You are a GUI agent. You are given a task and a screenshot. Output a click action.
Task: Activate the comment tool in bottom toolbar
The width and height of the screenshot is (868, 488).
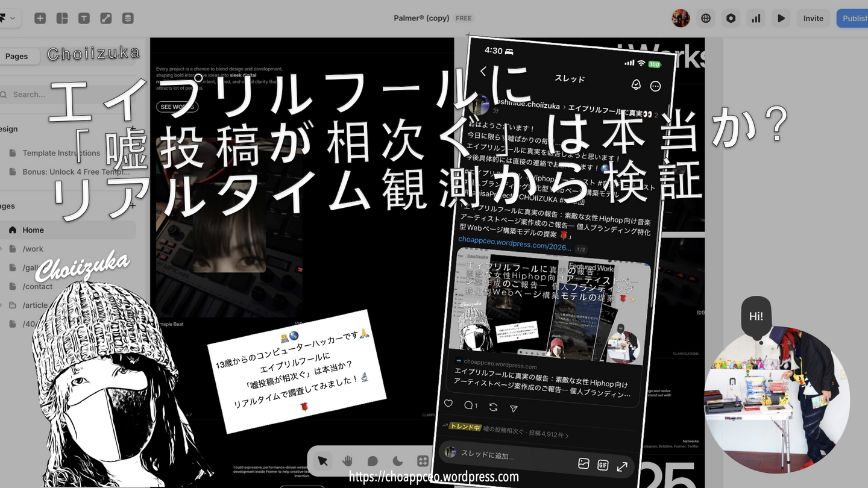point(373,461)
